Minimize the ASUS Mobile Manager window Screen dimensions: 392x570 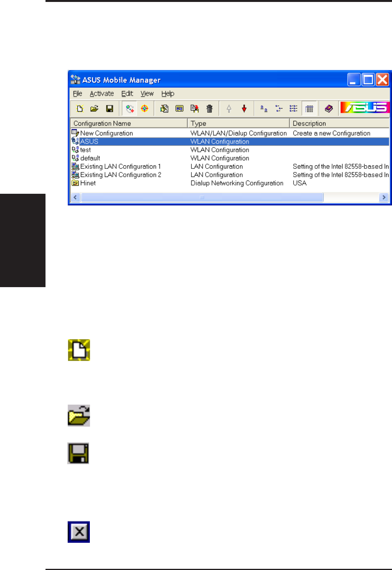pyautogui.click(x=353, y=79)
